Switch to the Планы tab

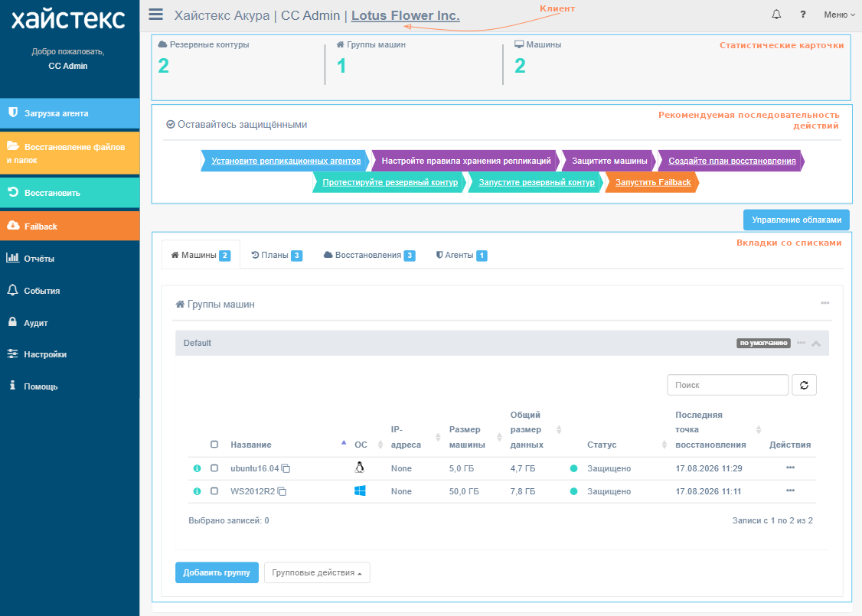pos(276,255)
